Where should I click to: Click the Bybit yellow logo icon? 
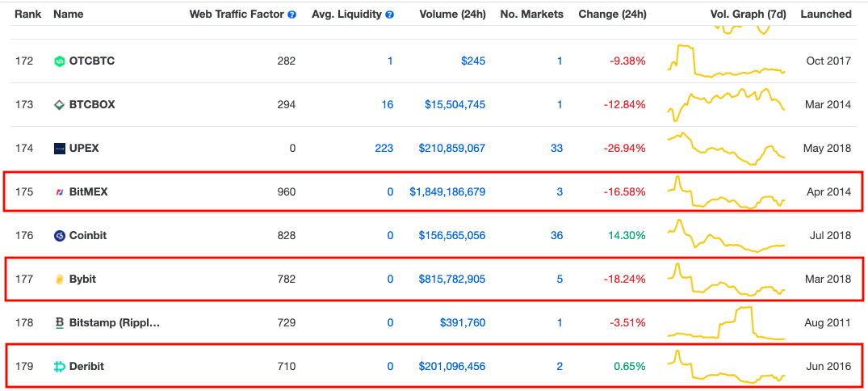click(x=59, y=280)
